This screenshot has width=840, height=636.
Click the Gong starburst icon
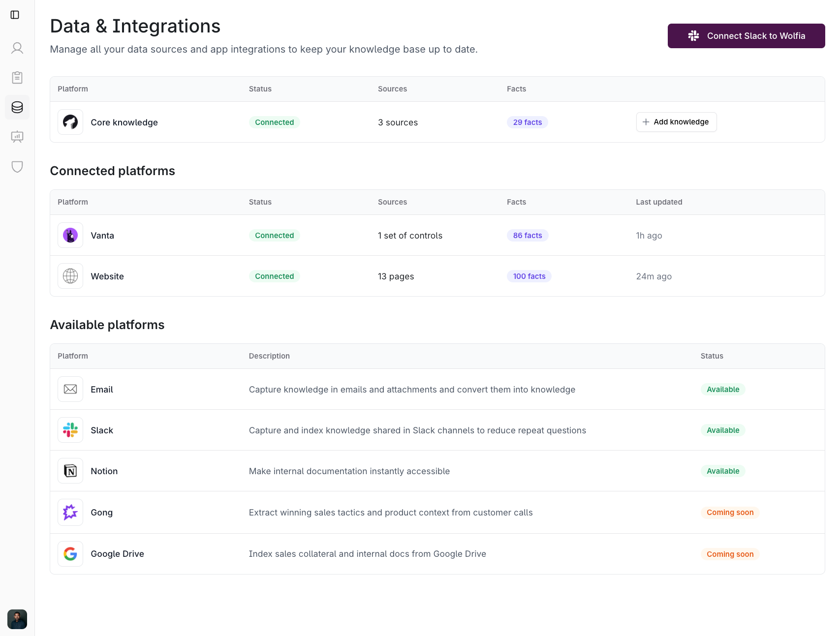(70, 512)
